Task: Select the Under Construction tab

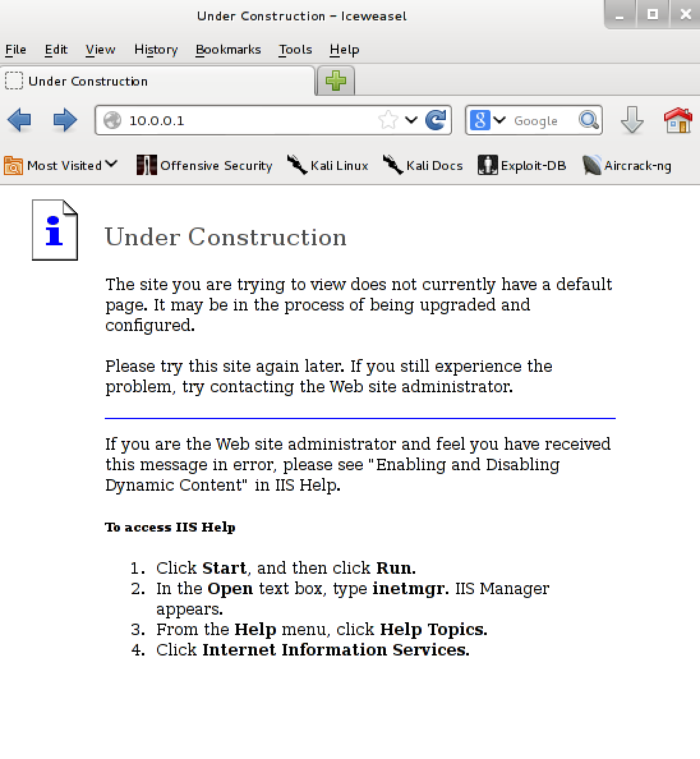Action: (x=158, y=81)
